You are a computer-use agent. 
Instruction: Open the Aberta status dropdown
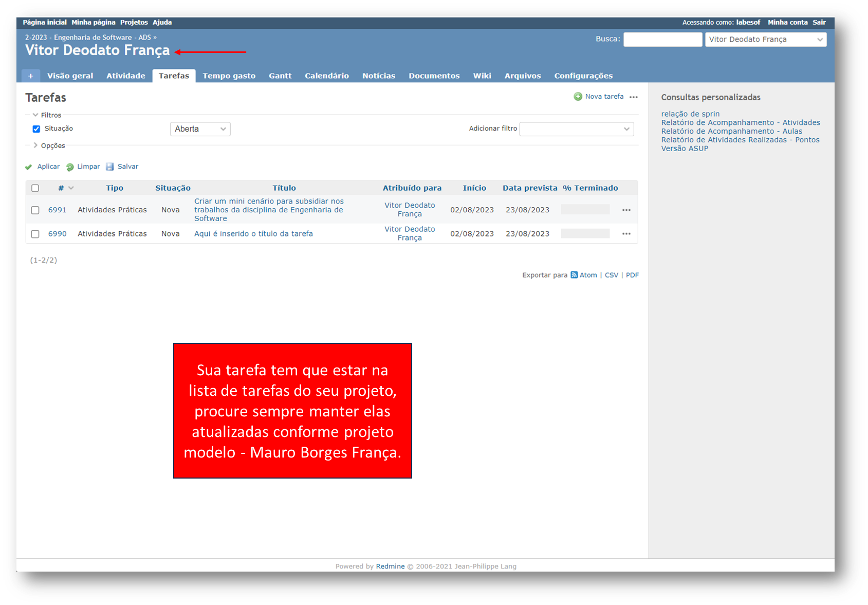(200, 129)
